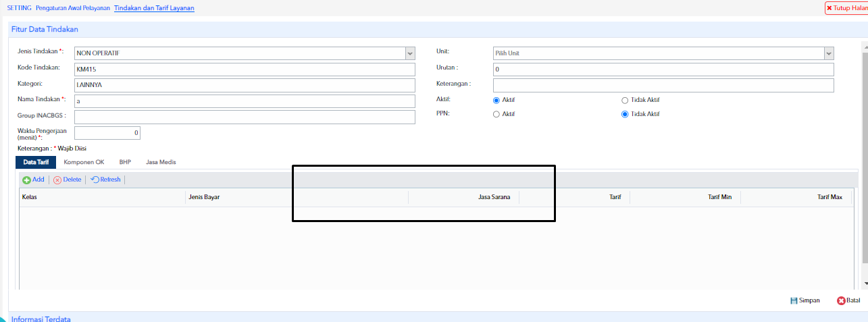868x322 pixels.
Task: Click the Urutan input field
Action: pos(663,70)
